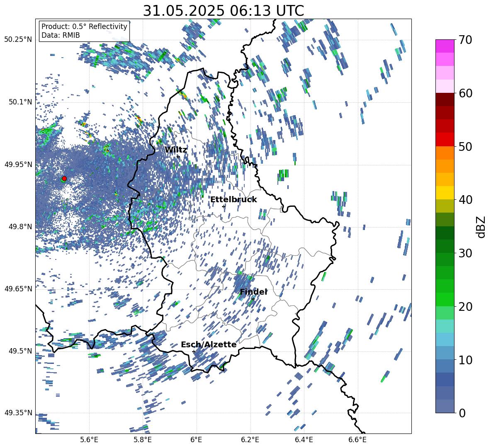The image size is (491, 448).
Task: Click the 30 tick label on colorbar
Action: [x=465, y=253]
